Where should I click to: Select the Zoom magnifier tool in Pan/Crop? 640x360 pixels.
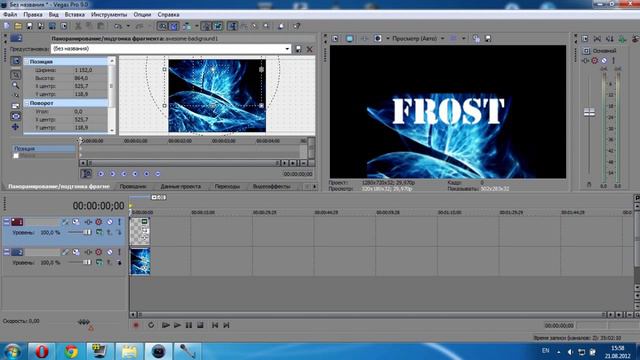[16, 85]
